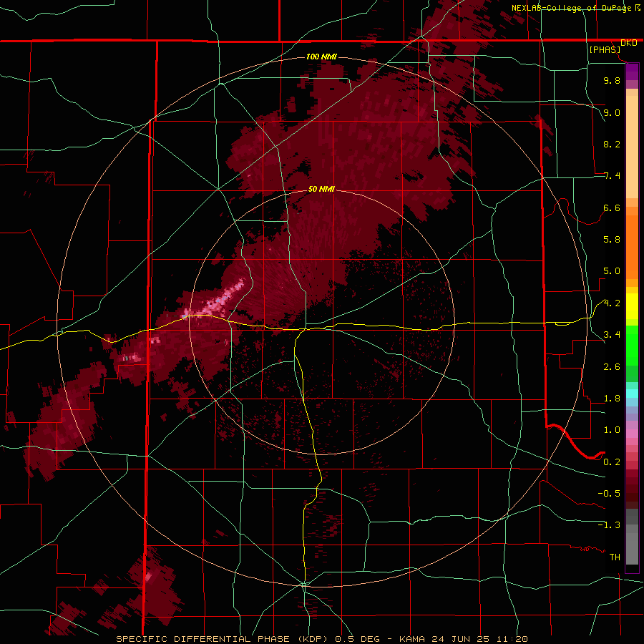Click the 9.0 value on the scale
The image size is (644, 644).
click(x=612, y=112)
